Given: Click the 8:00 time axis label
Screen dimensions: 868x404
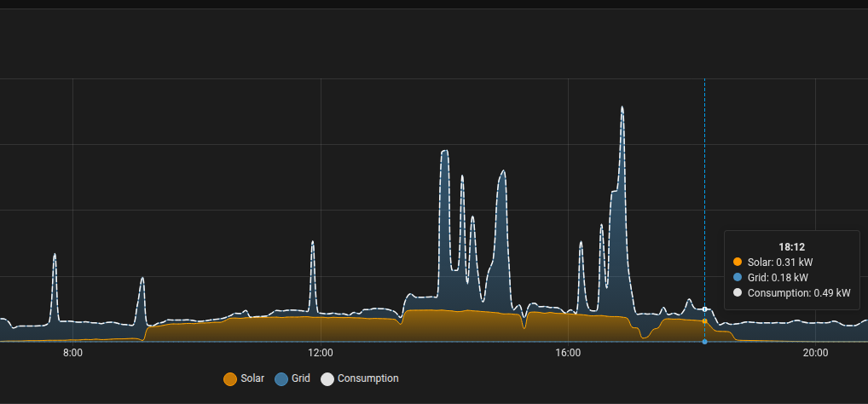Looking at the screenshot, I should coord(72,353).
